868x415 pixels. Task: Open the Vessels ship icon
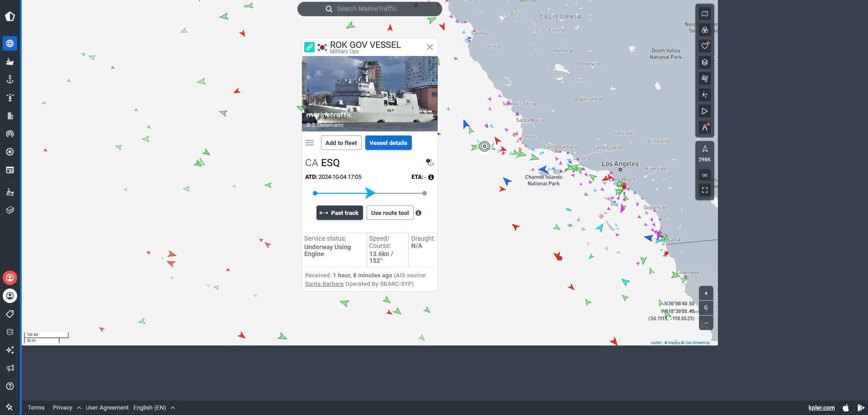10,61
